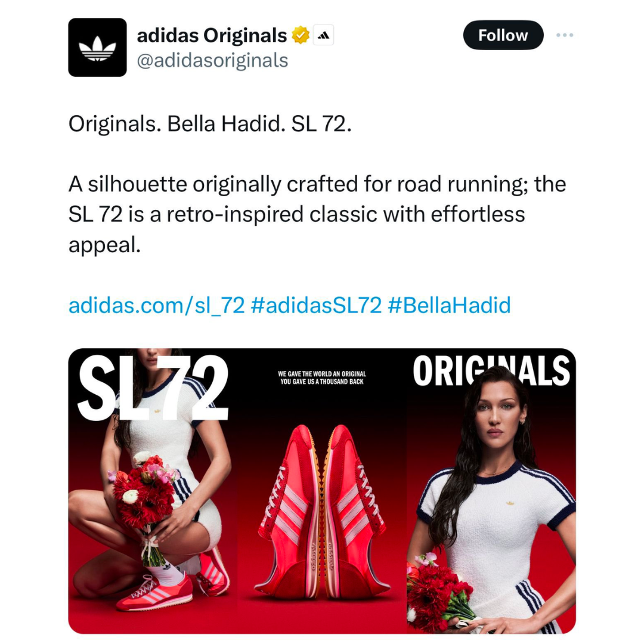Click the gold verified checkmark badge
Viewport: 644px width, 644px height.
tap(301, 35)
